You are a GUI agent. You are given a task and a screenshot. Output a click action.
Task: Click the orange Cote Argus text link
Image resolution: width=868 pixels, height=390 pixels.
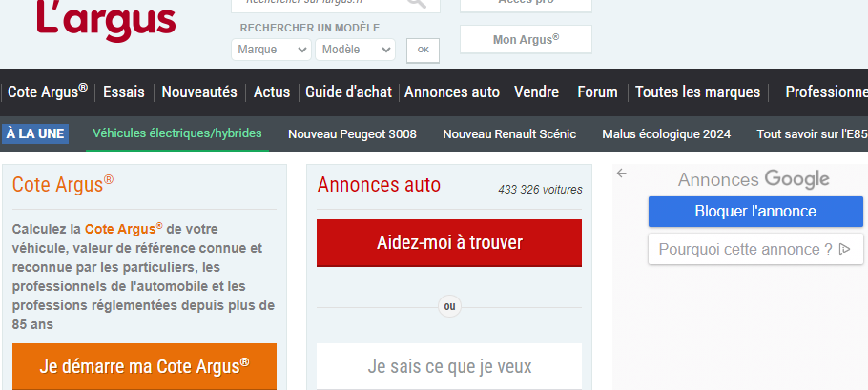click(123, 229)
